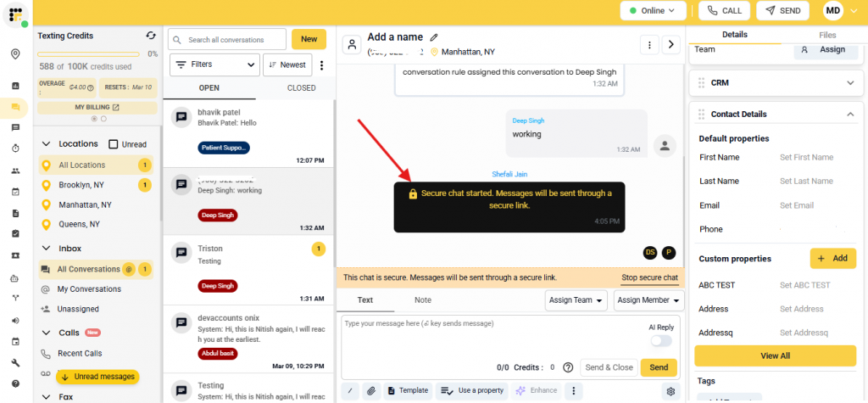Switch to the Note tab
868x403 pixels.
pos(423,299)
